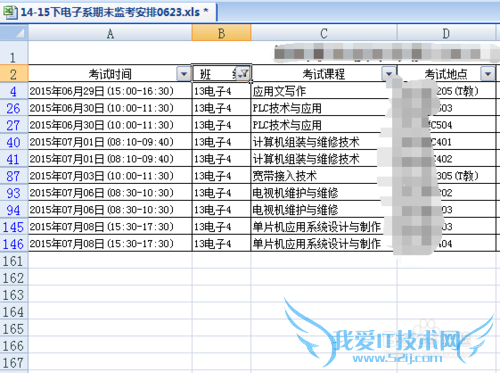This screenshot has height=373, width=500.
Task: Select row 27 header
Action: (x=14, y=125)
